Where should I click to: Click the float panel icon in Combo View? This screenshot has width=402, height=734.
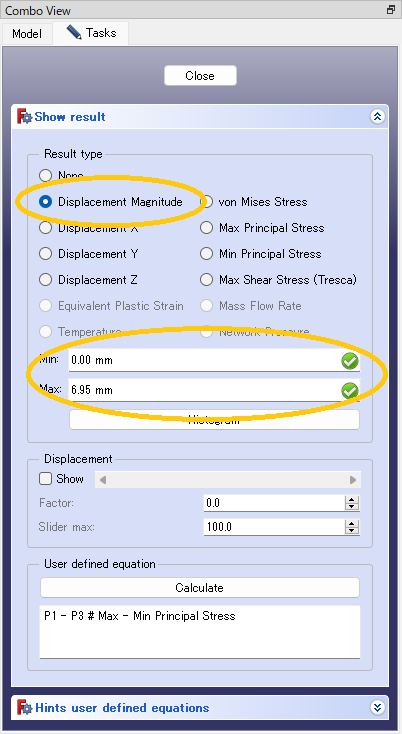(391, 10)
